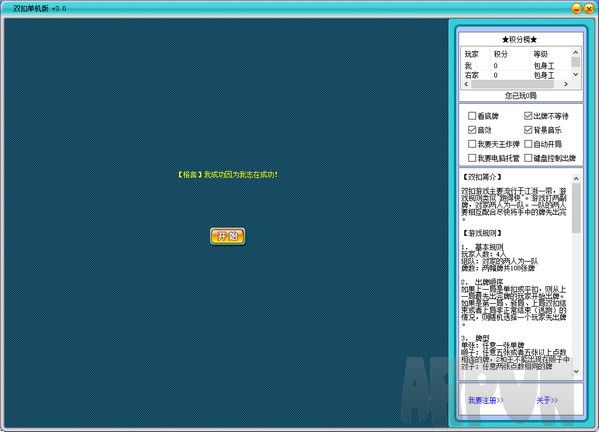Click scoreboard scroll-up arrow
The width and height of the screenshot is (599, 432).
(576, 52)
